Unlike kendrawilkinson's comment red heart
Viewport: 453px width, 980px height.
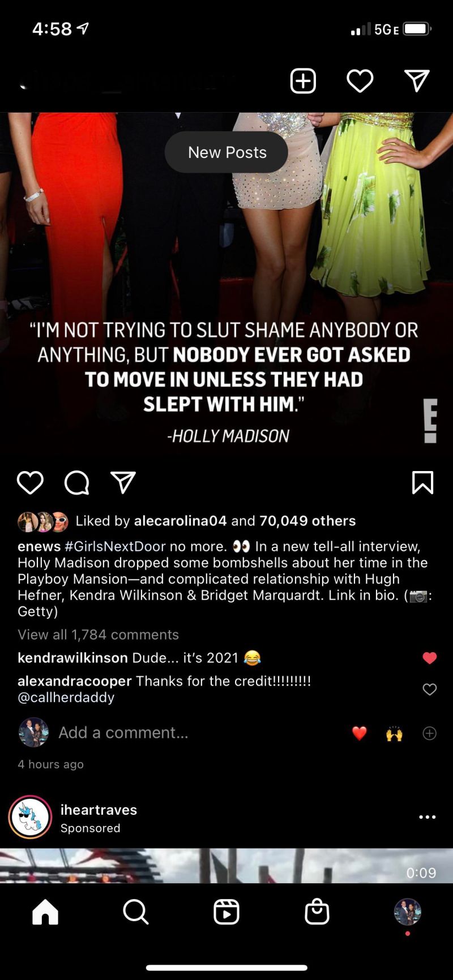(x=430, y=658)
